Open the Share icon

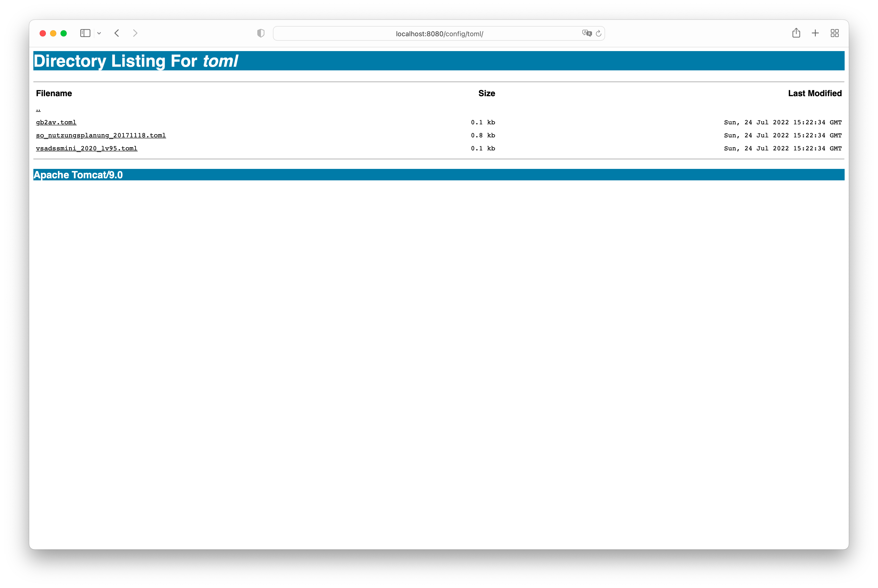796,33
